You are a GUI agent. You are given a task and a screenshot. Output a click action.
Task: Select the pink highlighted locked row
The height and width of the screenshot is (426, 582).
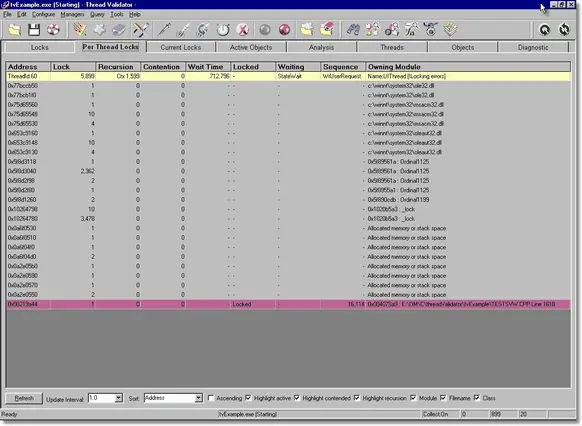coord(288,304)
